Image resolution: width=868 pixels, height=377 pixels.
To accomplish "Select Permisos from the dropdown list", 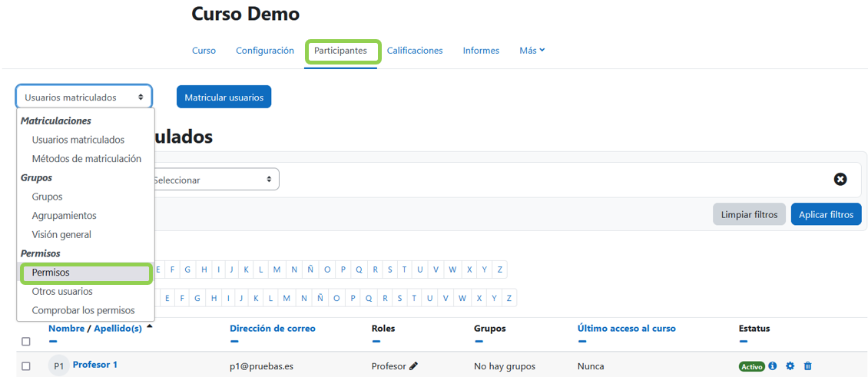I will 85,273.
